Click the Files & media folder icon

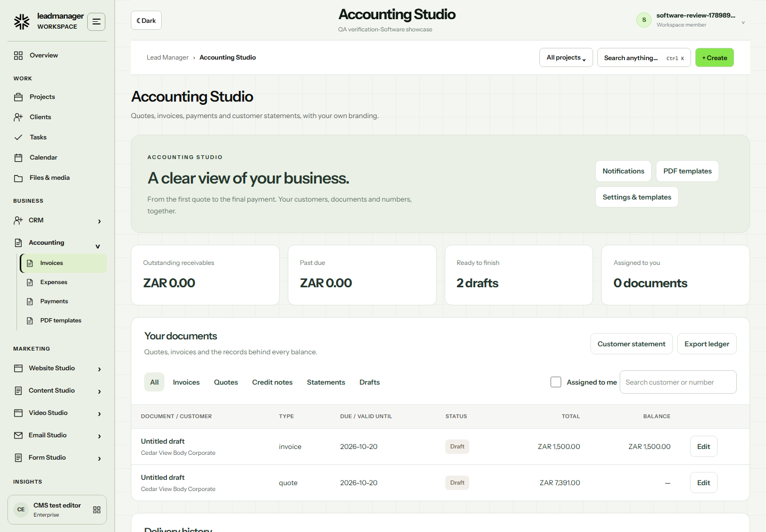tap(19, 178)
